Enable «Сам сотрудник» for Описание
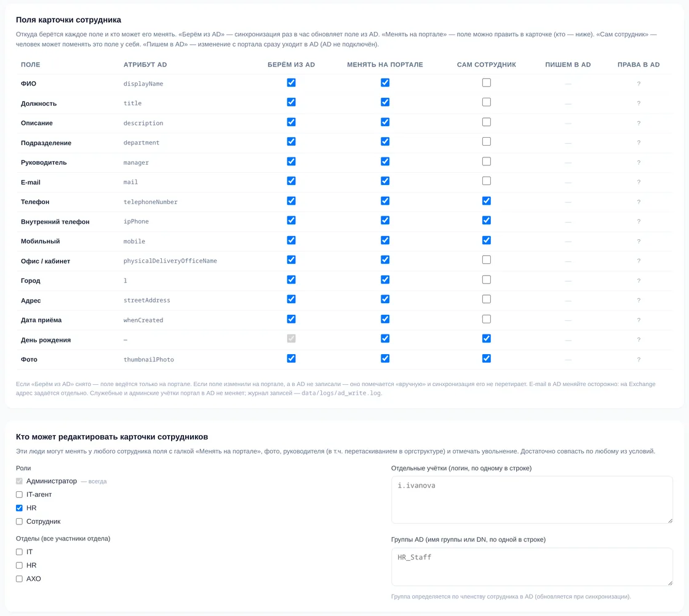The width and height of the screenshot is (689, 616). 487,122
